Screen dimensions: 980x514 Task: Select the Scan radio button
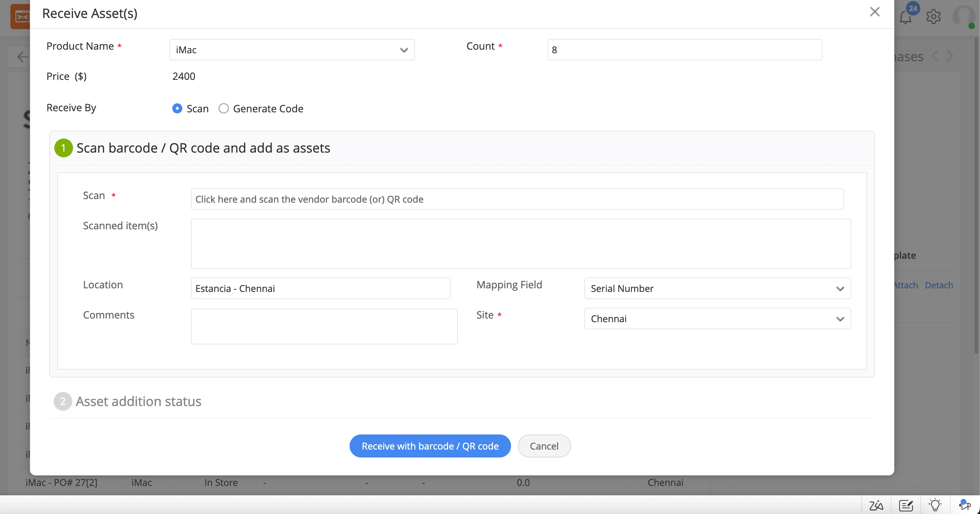[x=177, y=108]
